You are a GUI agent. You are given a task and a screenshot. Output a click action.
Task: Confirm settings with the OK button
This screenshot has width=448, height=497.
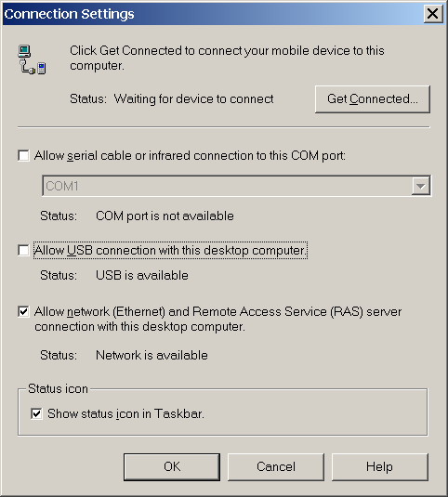tap(172, 467)
